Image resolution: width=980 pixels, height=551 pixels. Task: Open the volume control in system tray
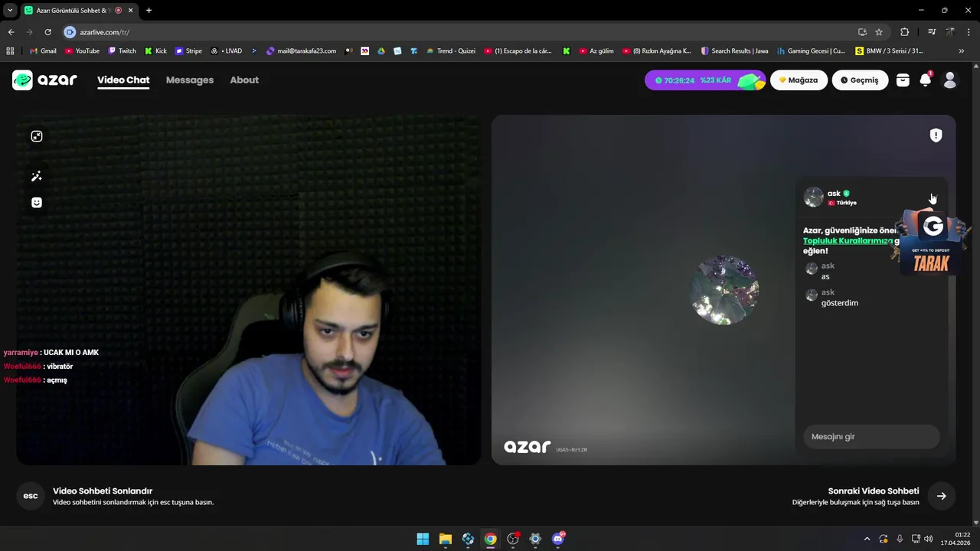(929, 539)
